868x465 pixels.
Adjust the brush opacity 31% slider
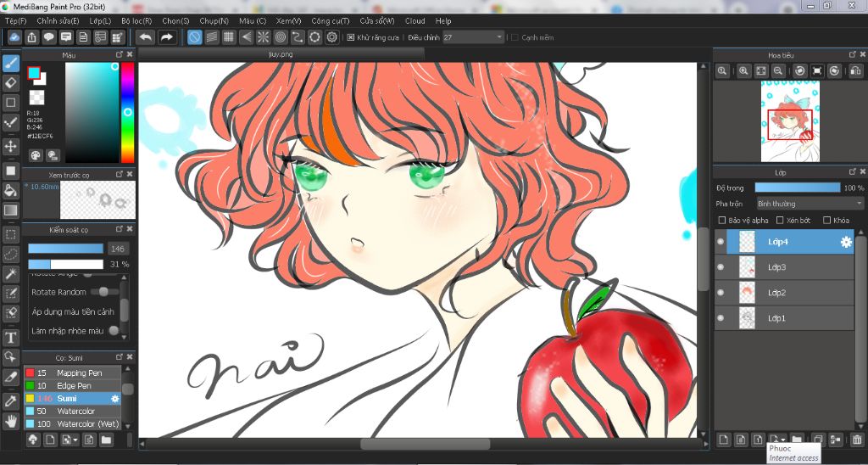[66, 264]
